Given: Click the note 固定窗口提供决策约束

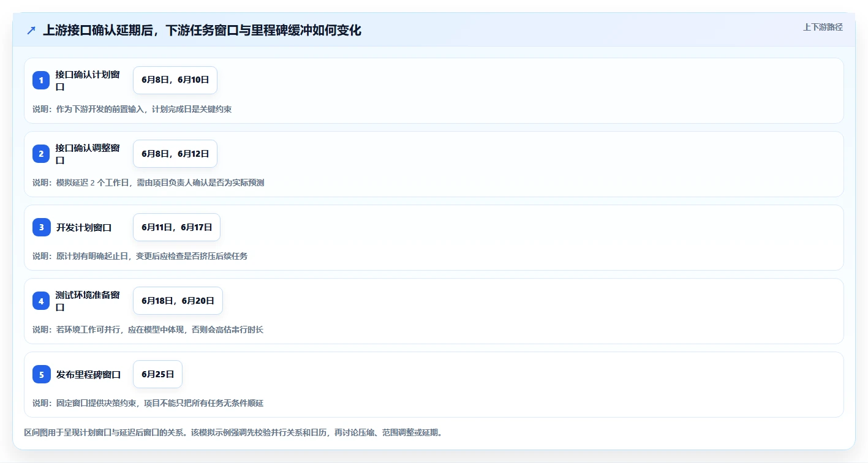Looking at the screenshot, I should (x=148, y=403).
